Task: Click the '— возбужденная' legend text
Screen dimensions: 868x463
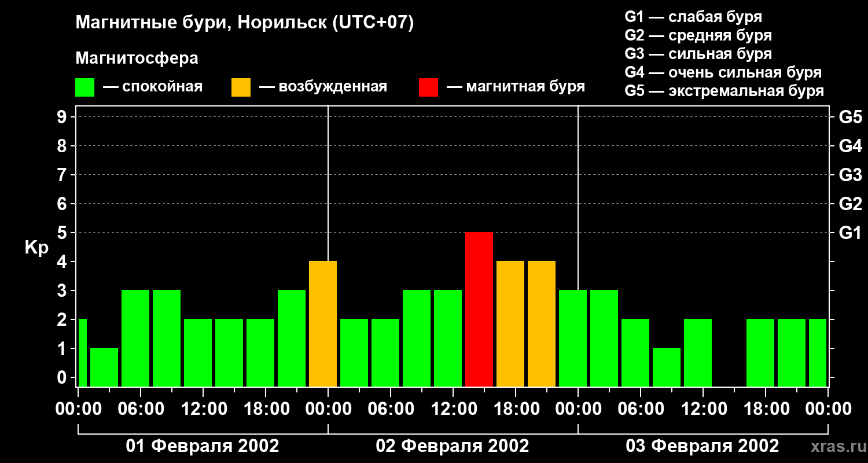Action: click(x=323, y=87)
